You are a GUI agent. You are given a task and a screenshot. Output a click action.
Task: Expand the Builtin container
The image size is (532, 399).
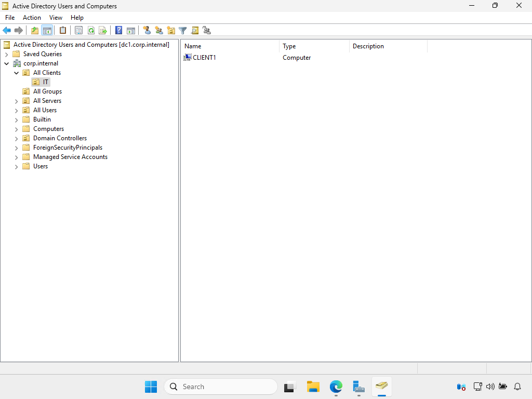point(16,120)
